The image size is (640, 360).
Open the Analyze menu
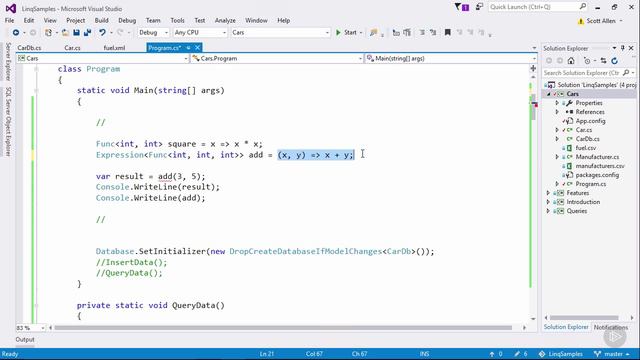(x=225, y=20)
